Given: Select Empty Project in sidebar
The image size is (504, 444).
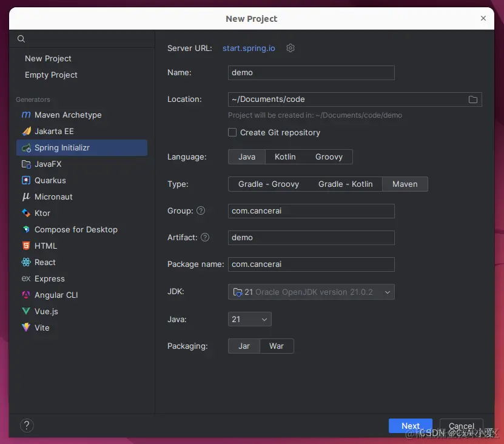Looking at the screenshot, I should [x=51, y=75].
